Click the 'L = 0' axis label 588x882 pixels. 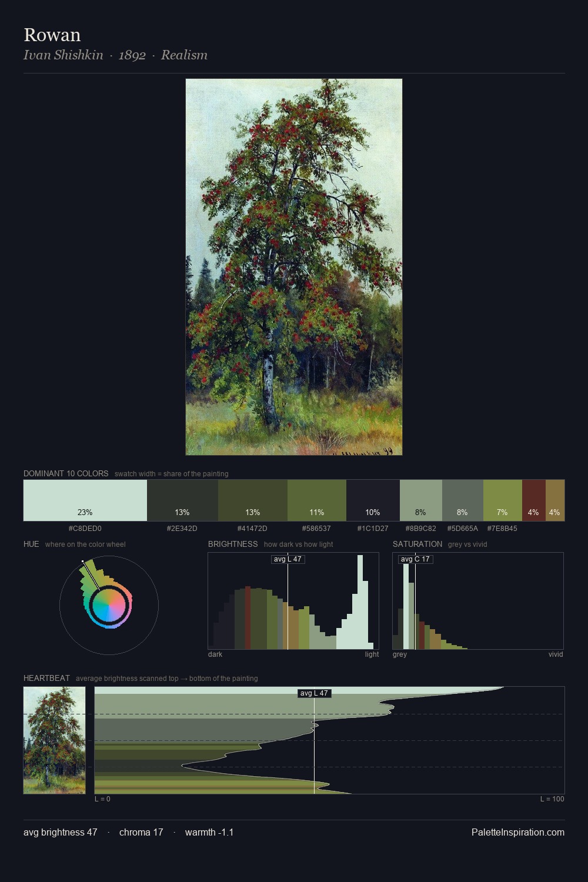tap(102, 799)
